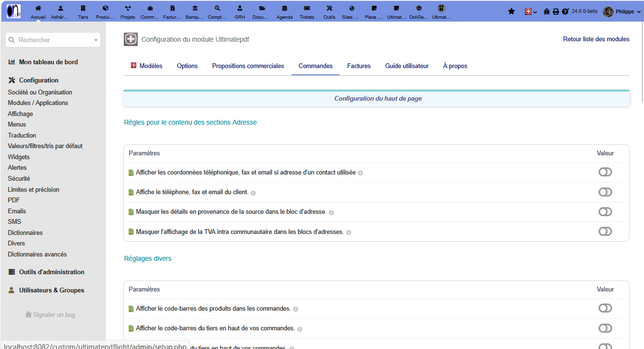Click the bookmarks star icon
The height and width of the screenshot is (349, 644).
click(x=512, y=12)
